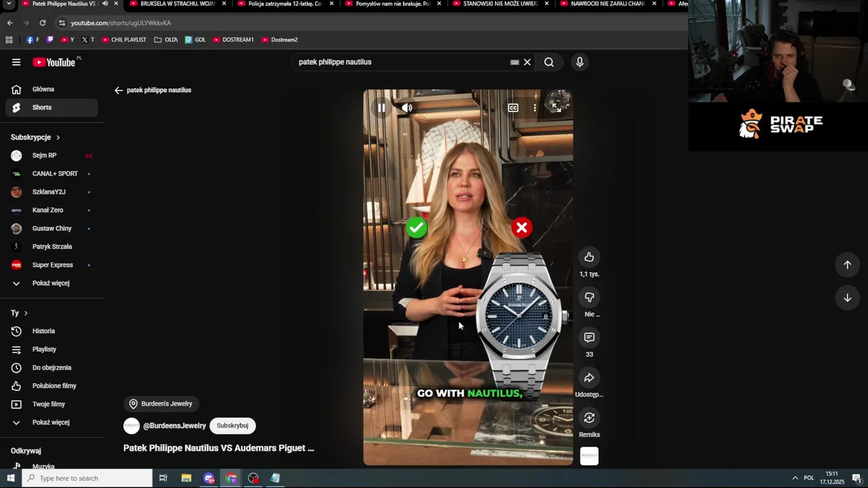
Task: Go back with the patek philippe nautilus arrow
Action: click(119, 90)
